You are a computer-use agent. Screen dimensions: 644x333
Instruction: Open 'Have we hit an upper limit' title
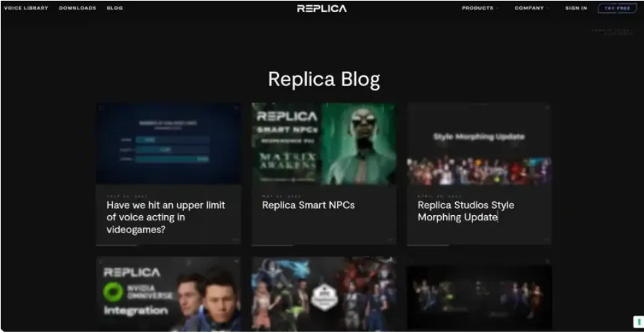coord(166,216)
